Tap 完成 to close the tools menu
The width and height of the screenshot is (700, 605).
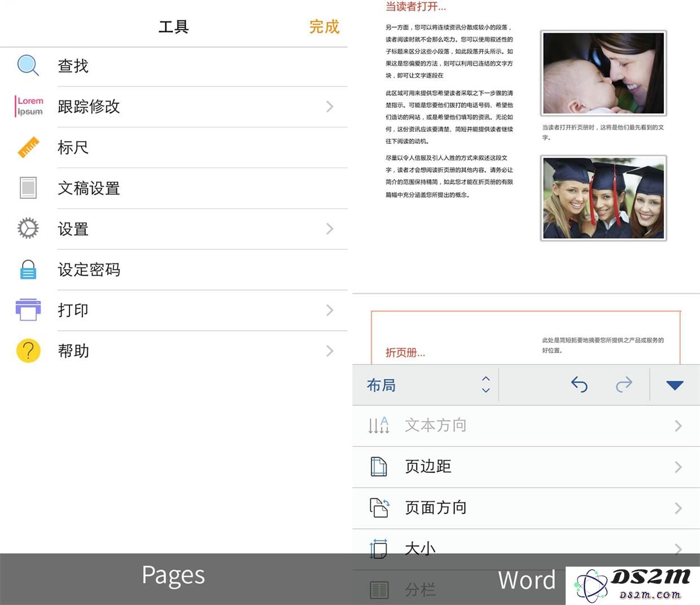tap(324, 27)
